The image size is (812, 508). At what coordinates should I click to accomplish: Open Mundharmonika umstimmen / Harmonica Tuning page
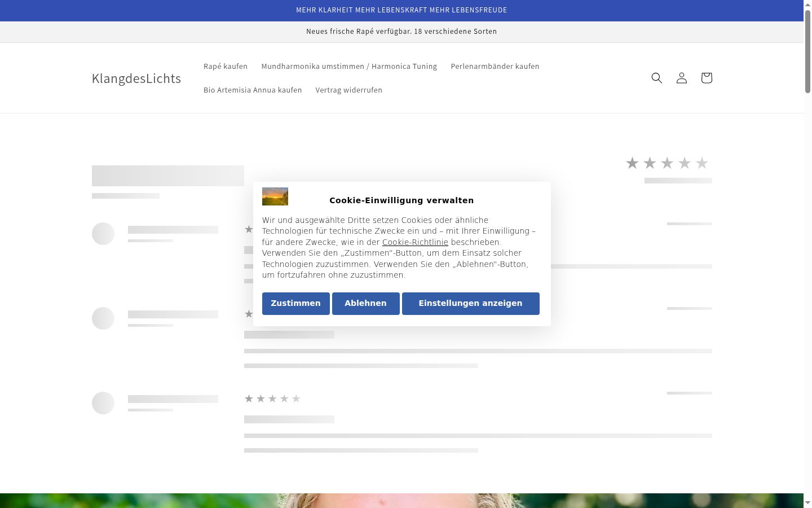point(349,66)
